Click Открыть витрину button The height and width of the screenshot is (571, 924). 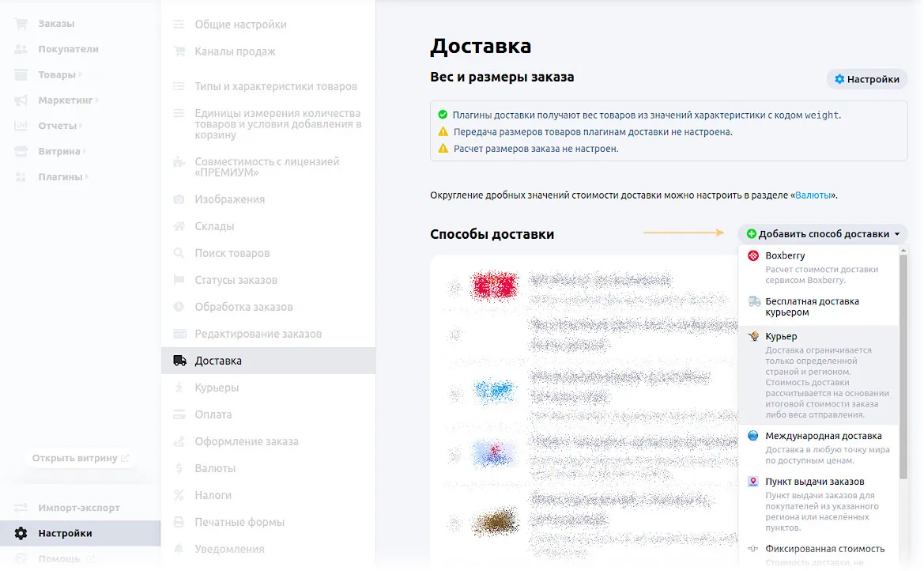80,458
